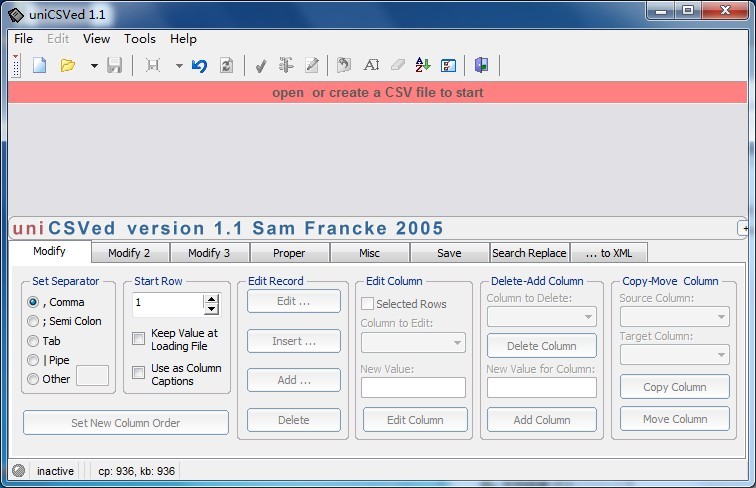756x488 pixels.
Task: Click the exit door icon
Action: pos(482,66)
